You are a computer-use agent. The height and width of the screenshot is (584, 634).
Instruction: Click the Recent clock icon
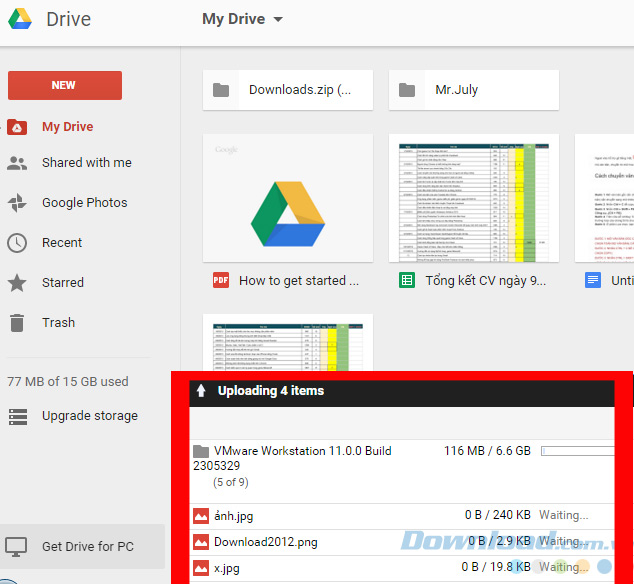coord(17,243)
